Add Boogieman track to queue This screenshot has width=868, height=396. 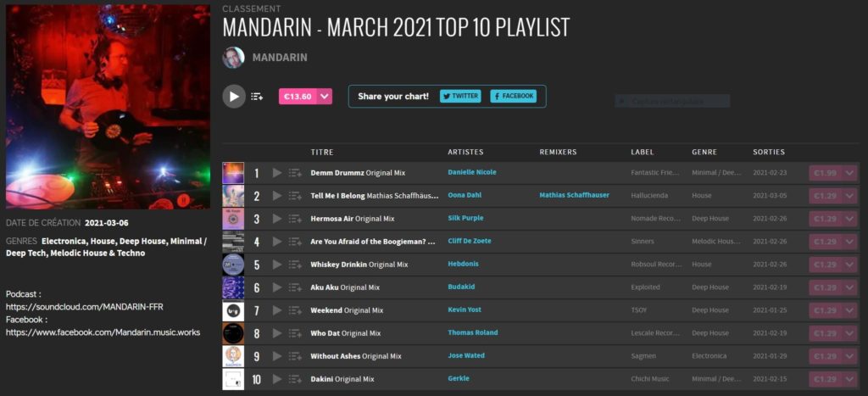pos(295,242)
